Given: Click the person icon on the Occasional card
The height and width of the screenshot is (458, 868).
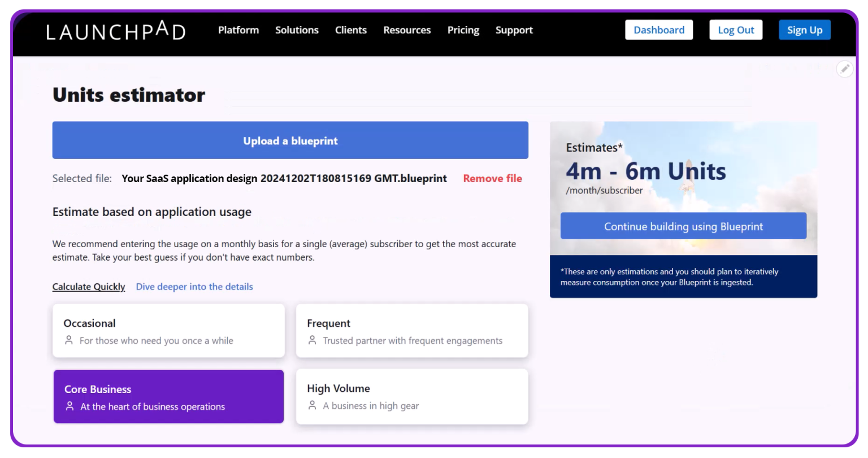Looking at the screenshot, I should [x=69, y=340].
